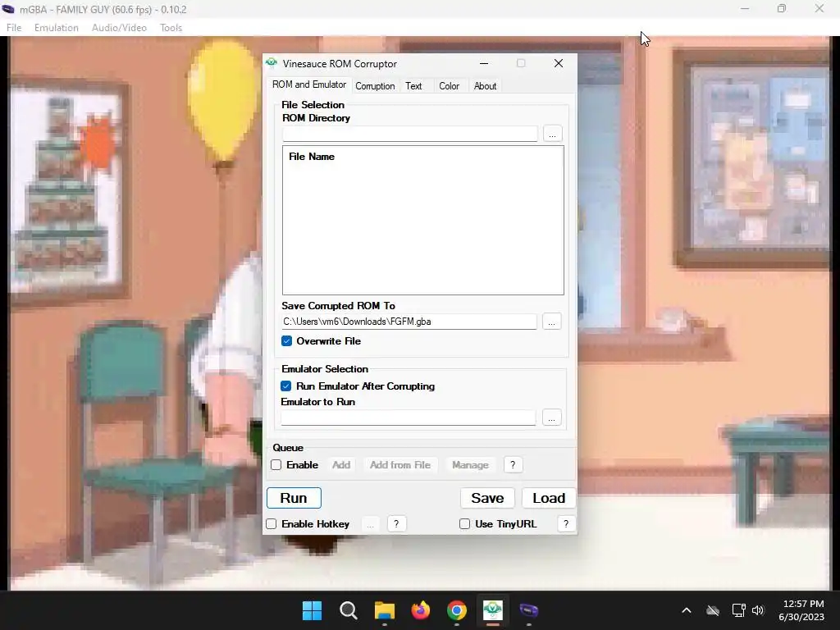840x630 pixels.
Task: Launch Firefox from the taskbar
Action: [421, 610]
